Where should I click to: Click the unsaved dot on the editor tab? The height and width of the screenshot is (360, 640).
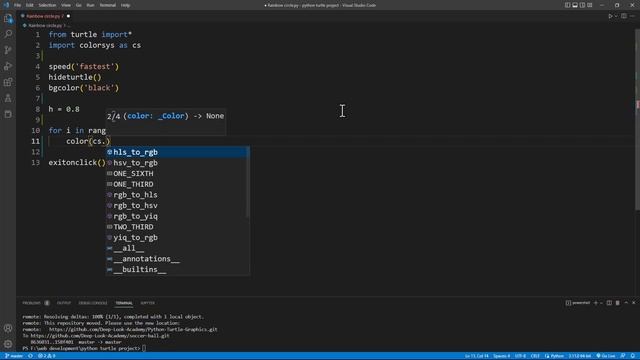[x=68, y=16]
